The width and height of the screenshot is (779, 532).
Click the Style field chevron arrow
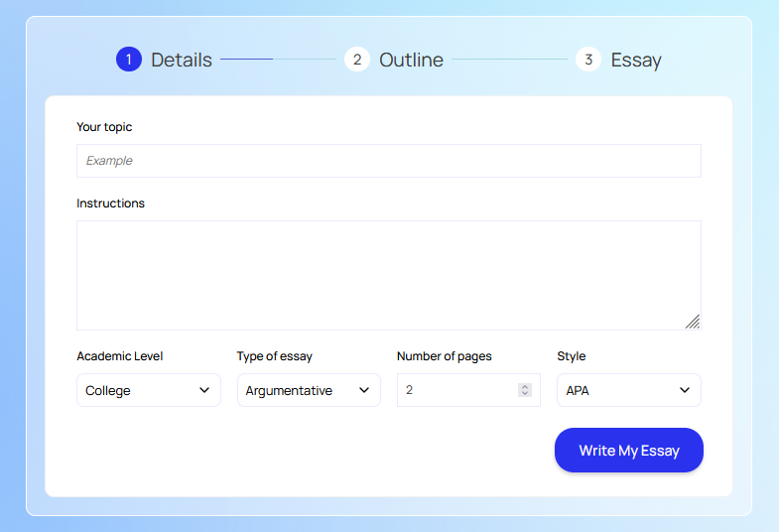(x=685, y=390)
